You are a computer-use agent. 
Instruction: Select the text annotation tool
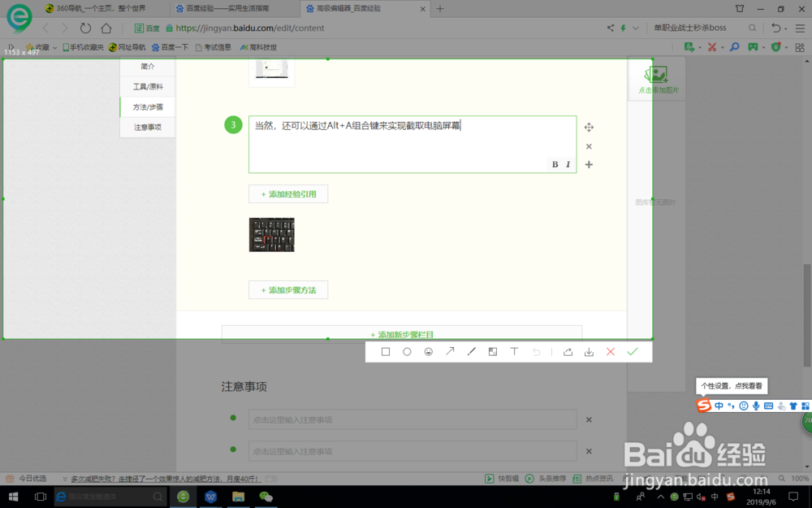pos(514,351)
